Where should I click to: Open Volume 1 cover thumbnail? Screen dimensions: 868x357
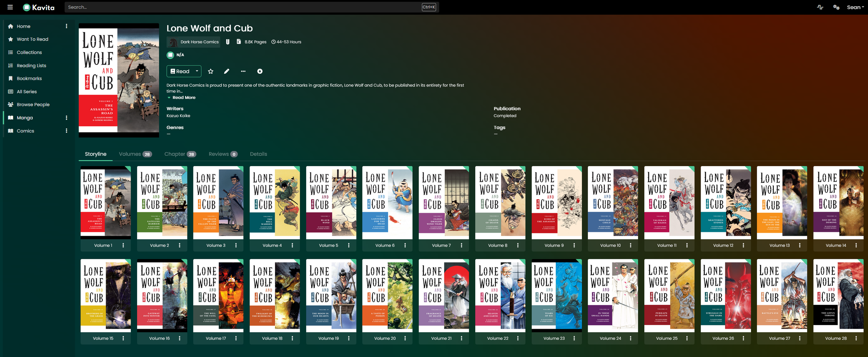click(x=106, y=203)
